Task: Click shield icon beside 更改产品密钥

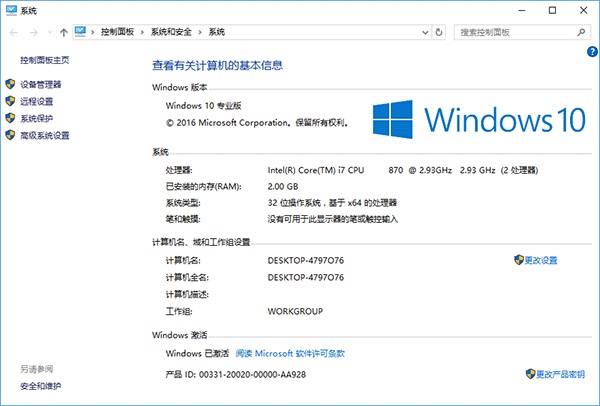Action: tap(530, 374)
